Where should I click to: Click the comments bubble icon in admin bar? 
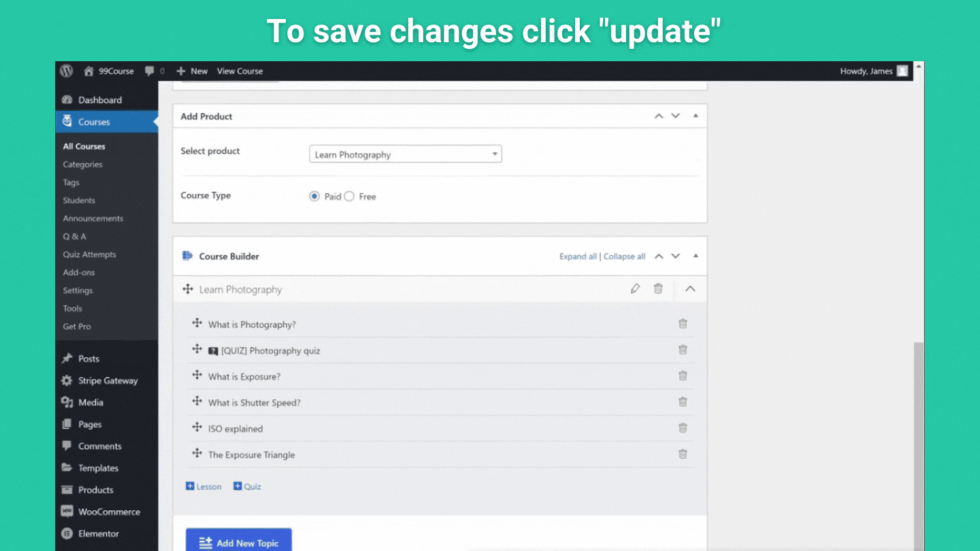coord(150,71)
